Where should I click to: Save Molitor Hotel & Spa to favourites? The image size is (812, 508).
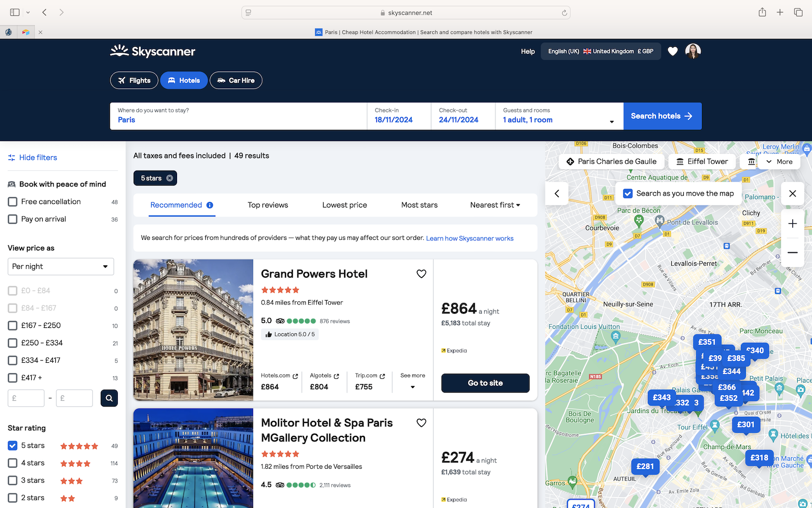click(x=421, y=423)
